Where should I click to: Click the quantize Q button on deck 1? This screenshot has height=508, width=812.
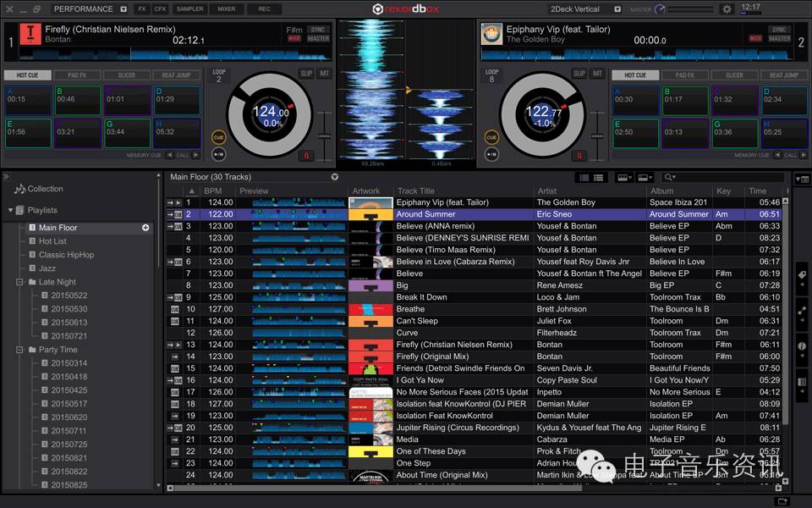click(306, 156)
